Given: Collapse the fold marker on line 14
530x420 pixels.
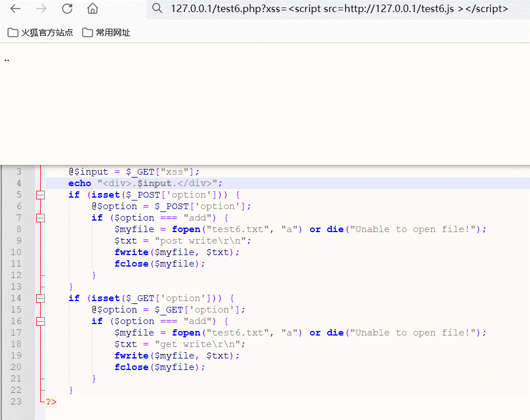Looking at the screenshot, I should [x=41, y=298].
